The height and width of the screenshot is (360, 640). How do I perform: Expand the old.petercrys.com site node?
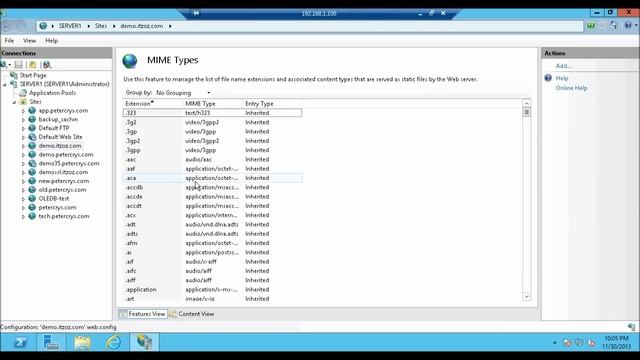(x=23, y=190)
